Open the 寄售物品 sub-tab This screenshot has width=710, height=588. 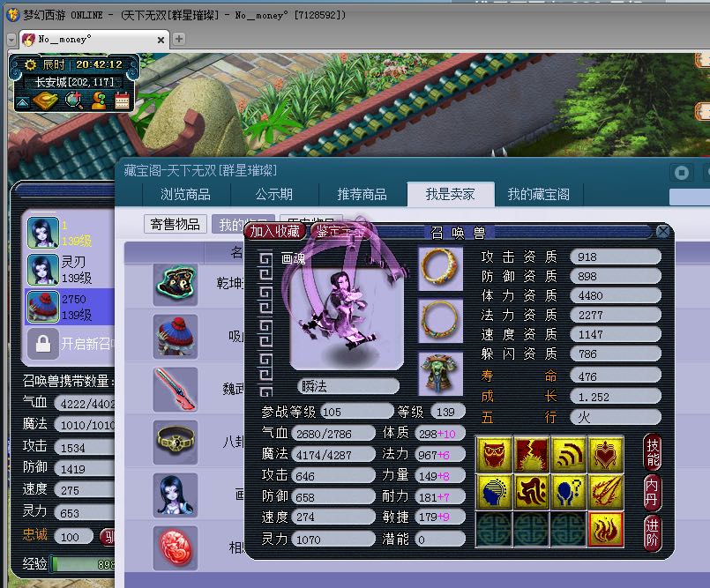coord(176,224)
